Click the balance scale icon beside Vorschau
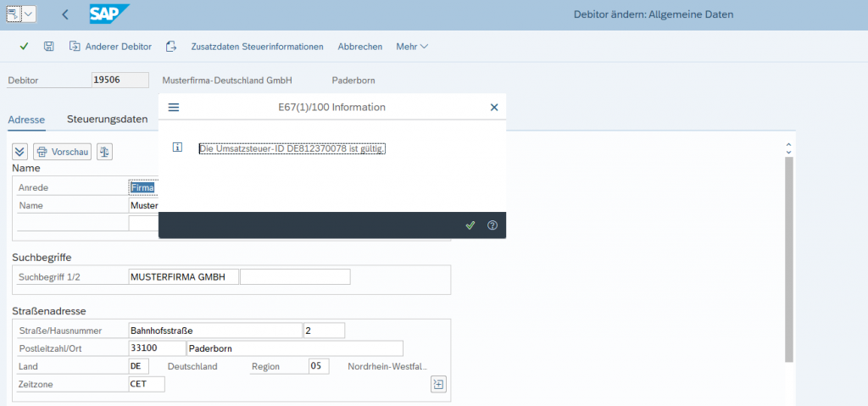The width and height of the screenshot is (868, 406). 105,152
